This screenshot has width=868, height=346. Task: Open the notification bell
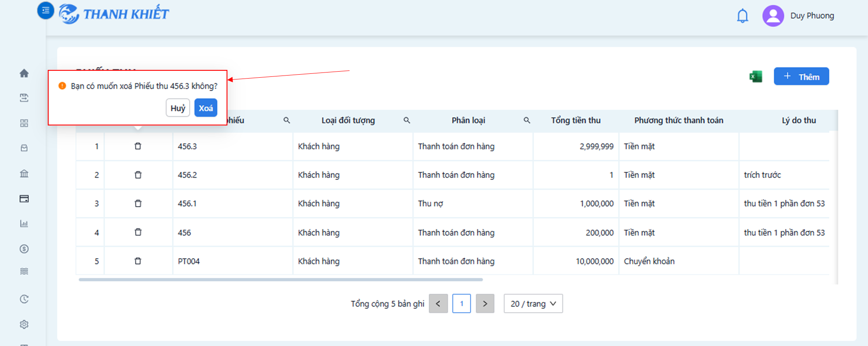tap(743, 16)
